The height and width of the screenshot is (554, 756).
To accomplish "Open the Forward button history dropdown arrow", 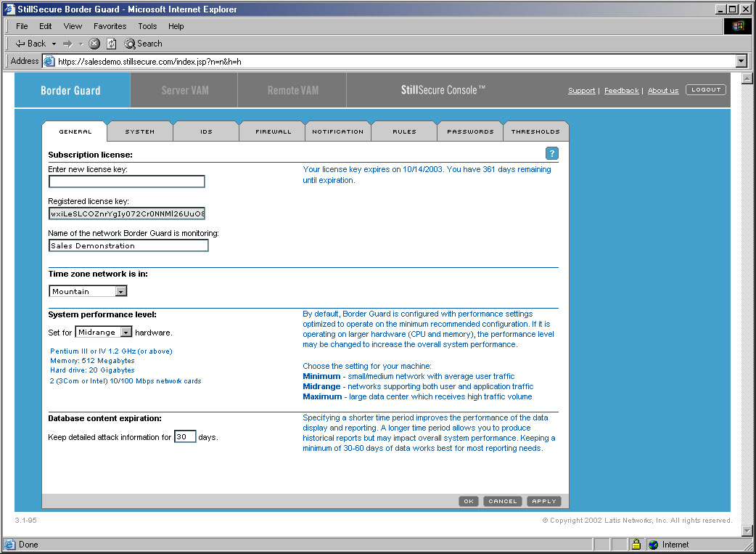I will click(x=81, y=44).
